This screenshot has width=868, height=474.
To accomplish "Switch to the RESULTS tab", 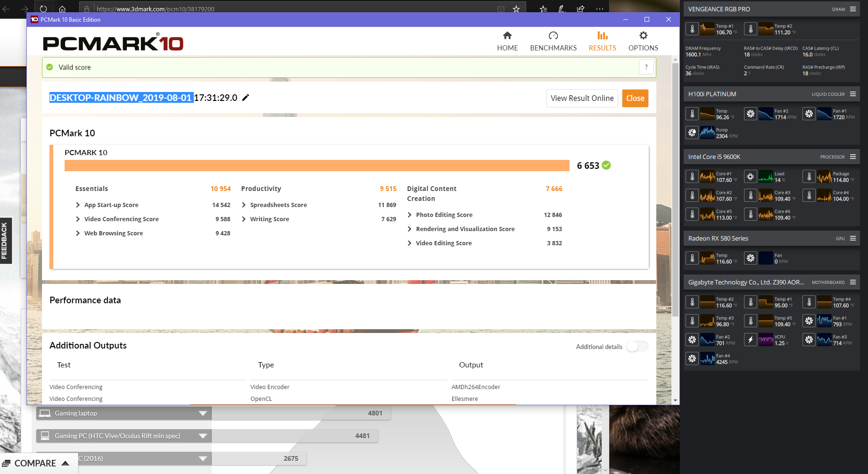I will point(602,41).
